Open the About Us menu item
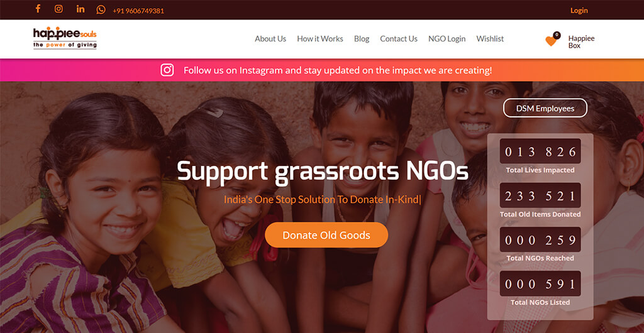 click(x=270, y=38)
